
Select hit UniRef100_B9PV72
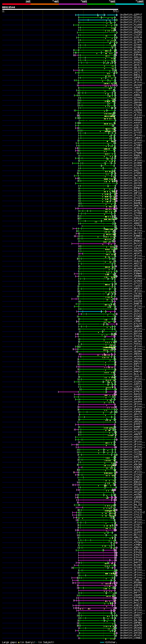pyautogui.click(x=131, y=364)
